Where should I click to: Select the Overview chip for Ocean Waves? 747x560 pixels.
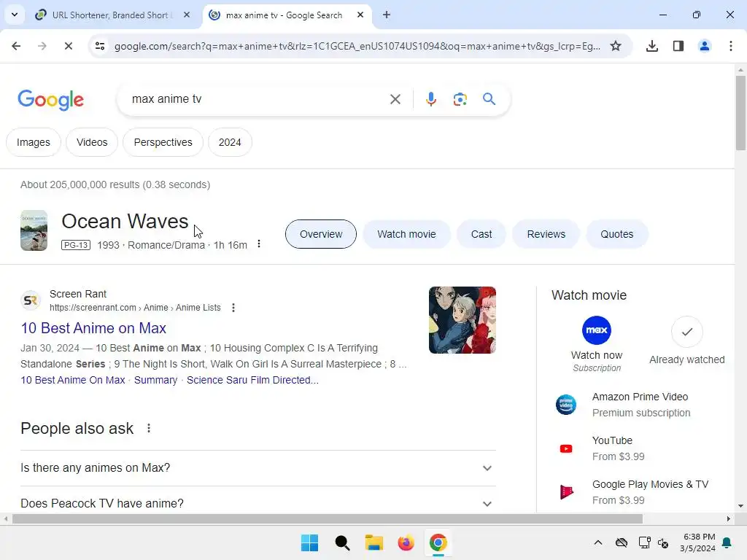321,234
